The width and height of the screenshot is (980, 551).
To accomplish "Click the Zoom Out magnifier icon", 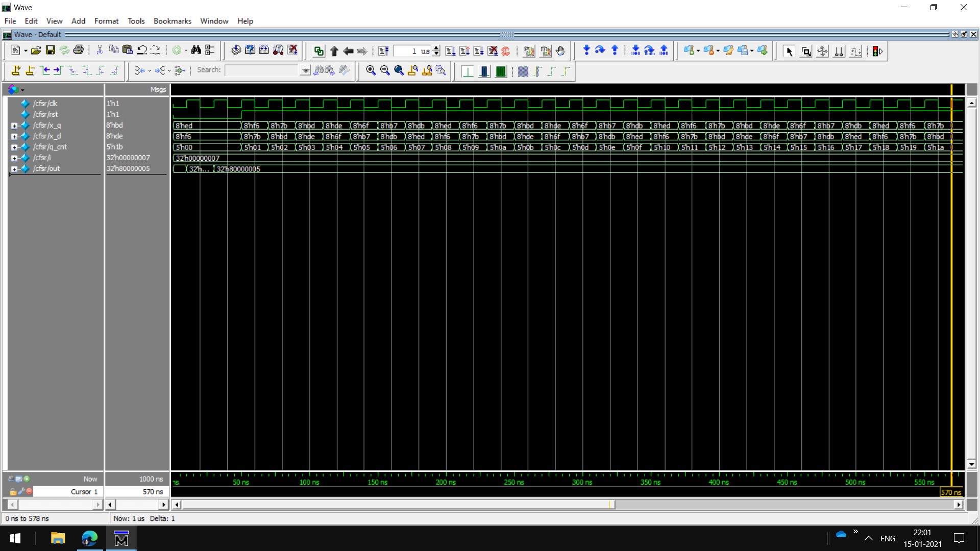I will click(385, 71).
